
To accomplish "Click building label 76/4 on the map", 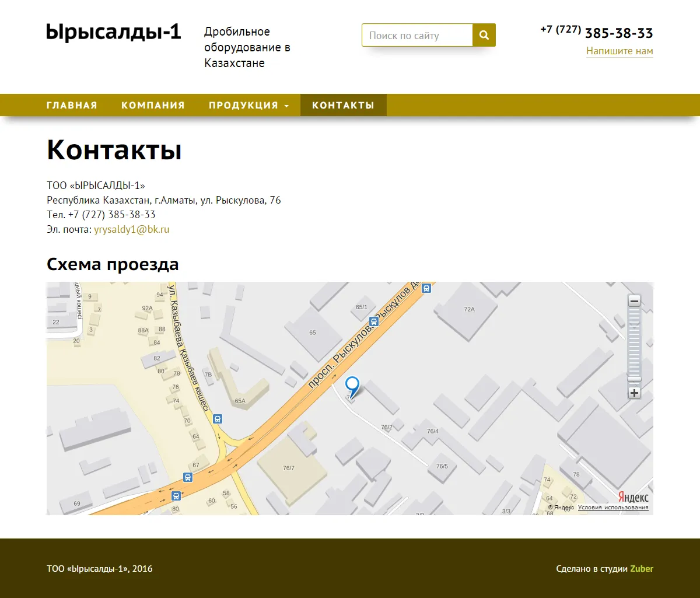I will pyautogui.click(x=432, y=431).
